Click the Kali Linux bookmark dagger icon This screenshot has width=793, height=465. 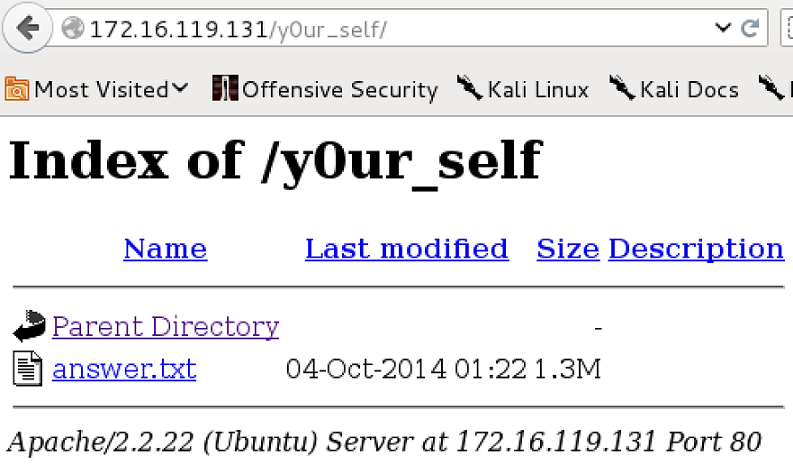(470, 88)
